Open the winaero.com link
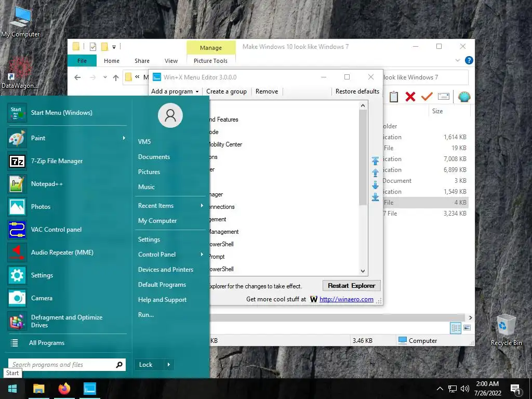This screenshot has height=399, width=532. click(x=347, y=299)
